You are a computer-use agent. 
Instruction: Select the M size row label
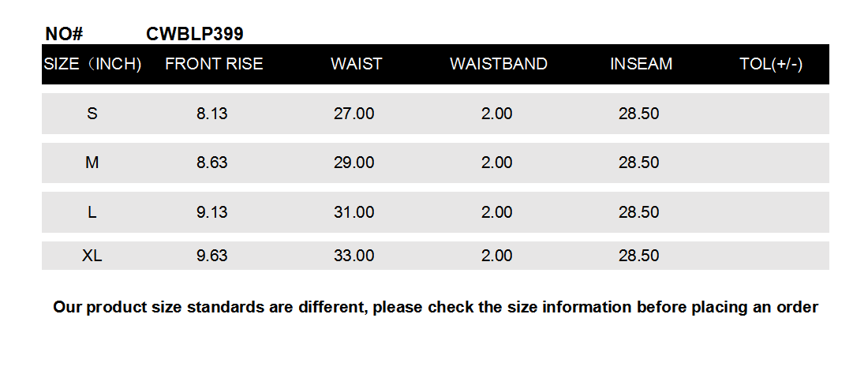click(92, 163)
